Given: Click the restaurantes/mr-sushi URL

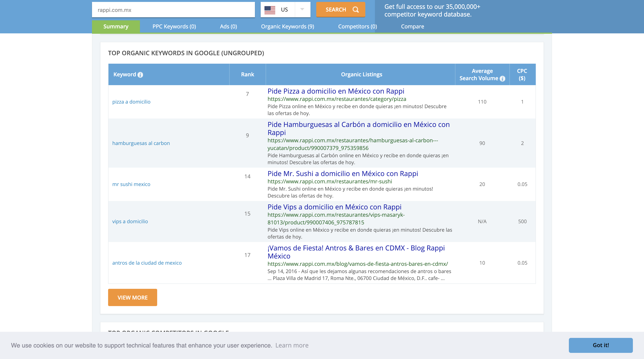Looking at the screenshot, I should (x=330, y=181).
